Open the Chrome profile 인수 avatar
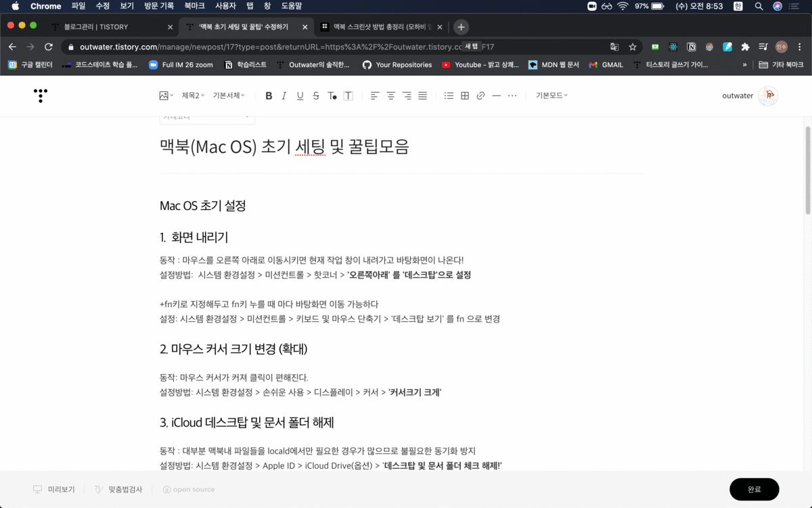This screenshot has width=812, height=508. tap(782, 47)
